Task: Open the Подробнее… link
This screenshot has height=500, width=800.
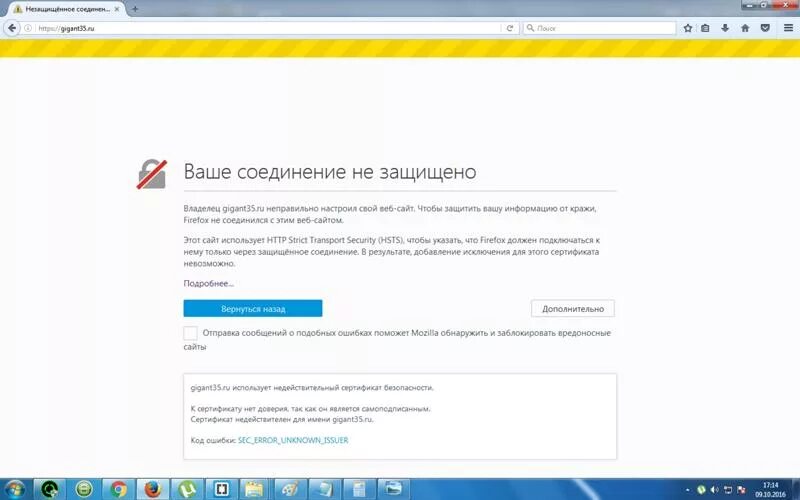Action: coord(209,284)
